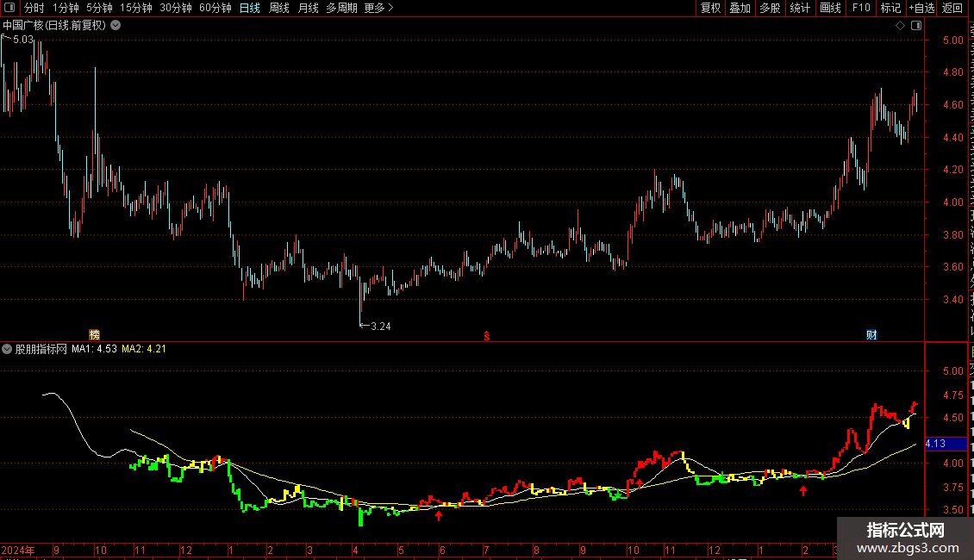This screenshot has height=560, width=974.
Task: Click the MA2: 4.21 indicator value
Action: click(143, 349)
